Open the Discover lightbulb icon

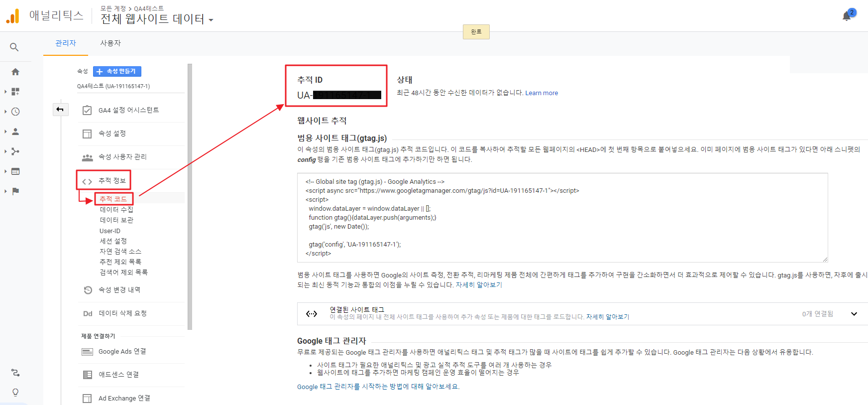tap(15, 393)
